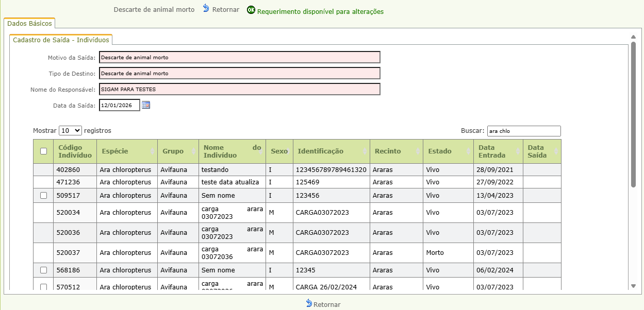Image resolution: width=644 pixels, height=310 pixels.
Task: Open the Mostrar registros count dropdown
Action: point(70,131)
